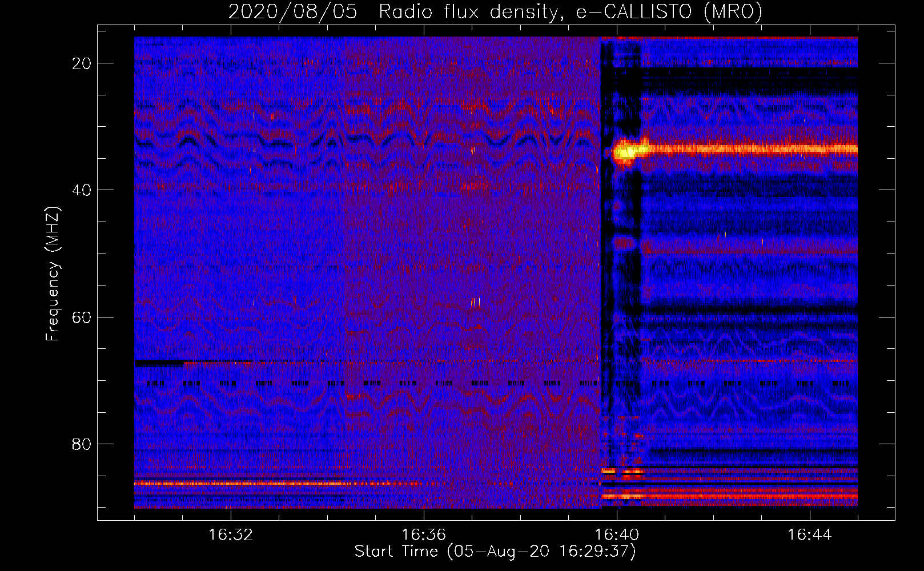Click the 80 frequency tick label
The width and height of the screenshot is (924, 571).
point(82,444)
